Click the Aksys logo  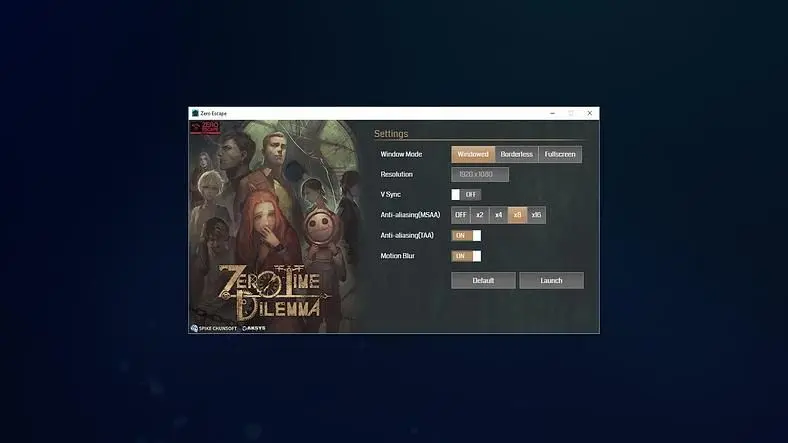click(254, 328)
